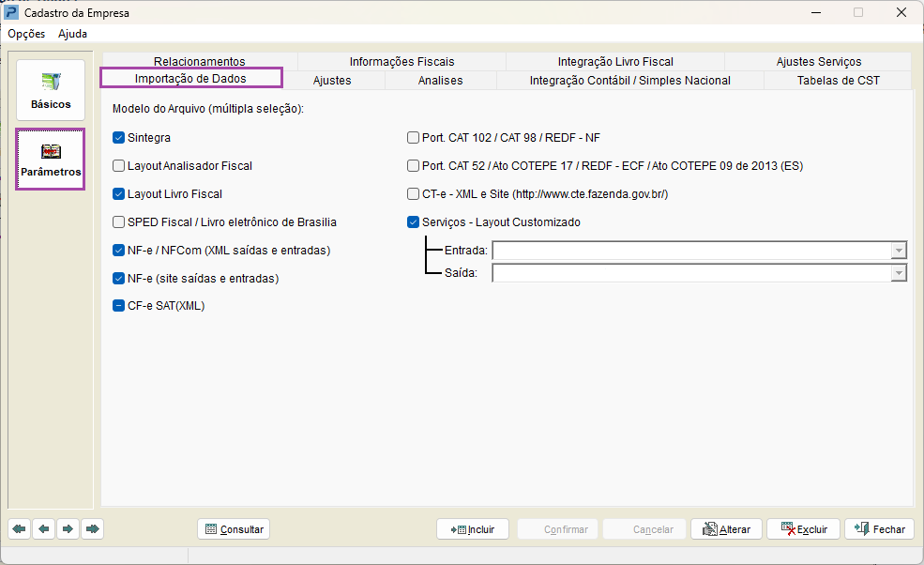Open the Saída layout dropdown
This screenshot has height=565, width=924.
899,273
